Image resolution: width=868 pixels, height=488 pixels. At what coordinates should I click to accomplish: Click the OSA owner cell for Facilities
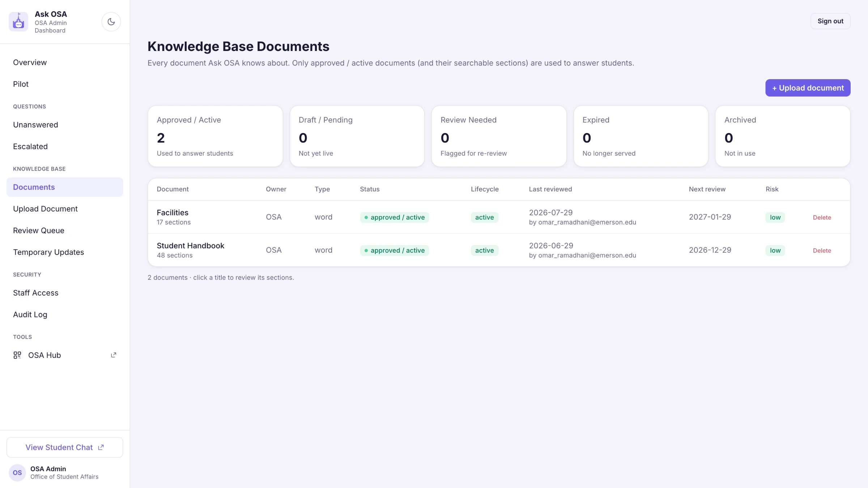click(273, 217)
